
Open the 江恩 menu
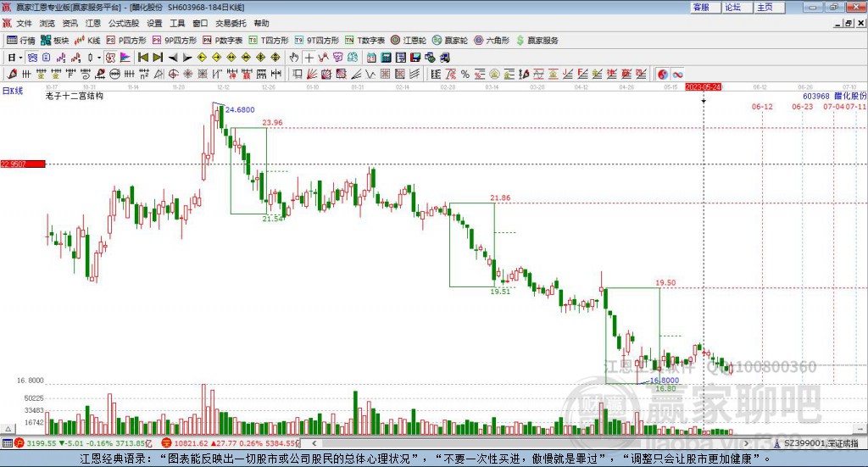(x=93, y=23)
